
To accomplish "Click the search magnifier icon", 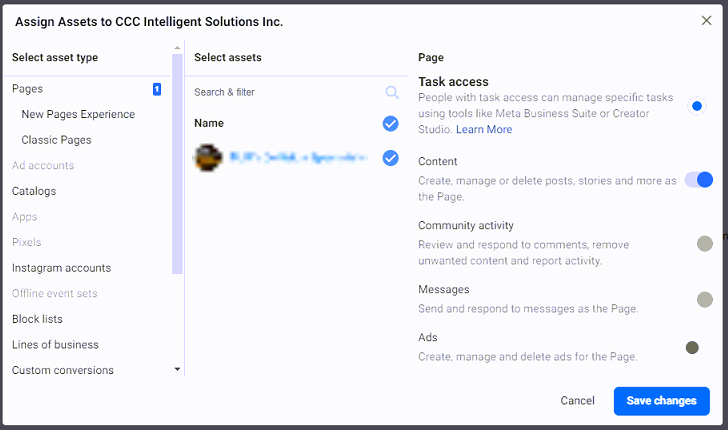I will (392, 92).
